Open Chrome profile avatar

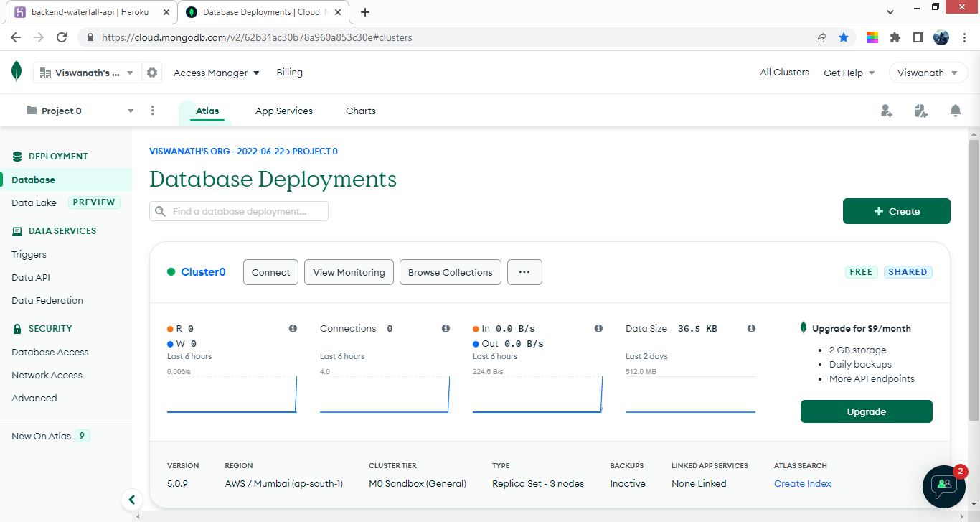tap(941, 37)
